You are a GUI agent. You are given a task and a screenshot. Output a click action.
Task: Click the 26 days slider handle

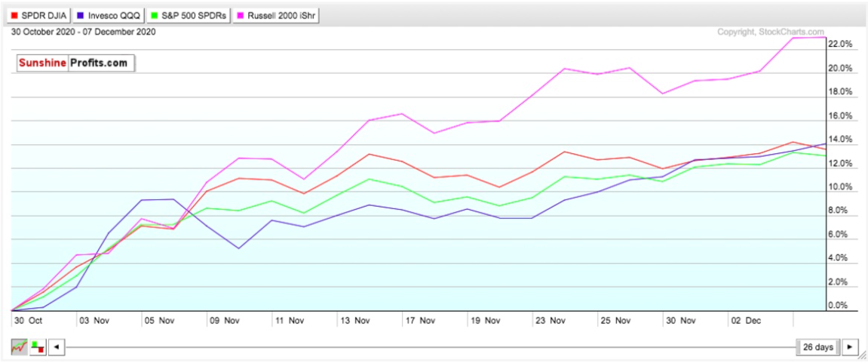819,347
